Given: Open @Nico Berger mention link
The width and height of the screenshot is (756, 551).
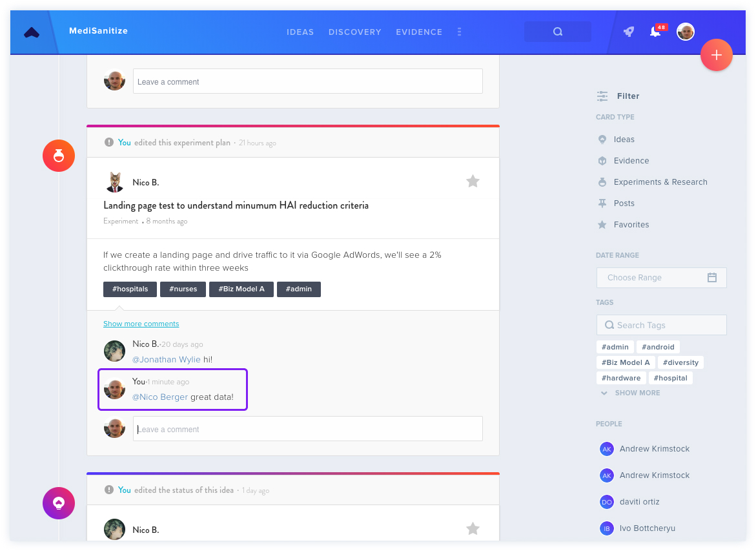Looking at the screenshot, I should [x=160, y=397].
